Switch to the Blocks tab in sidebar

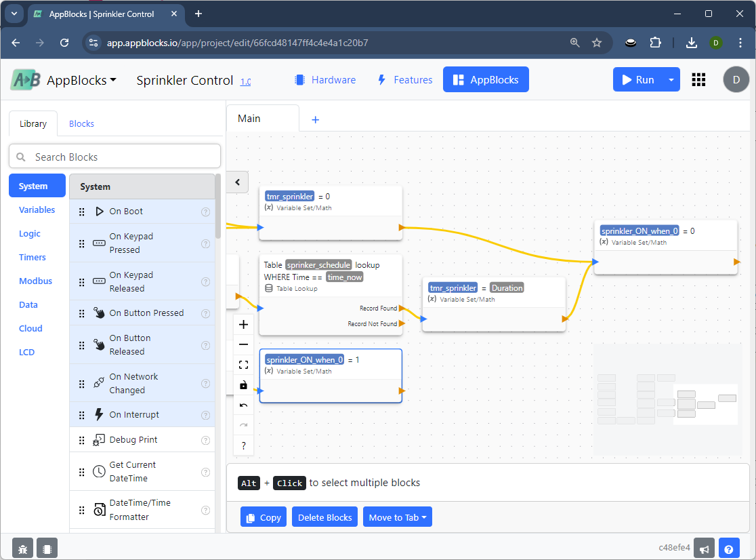[x=81, y=123]
